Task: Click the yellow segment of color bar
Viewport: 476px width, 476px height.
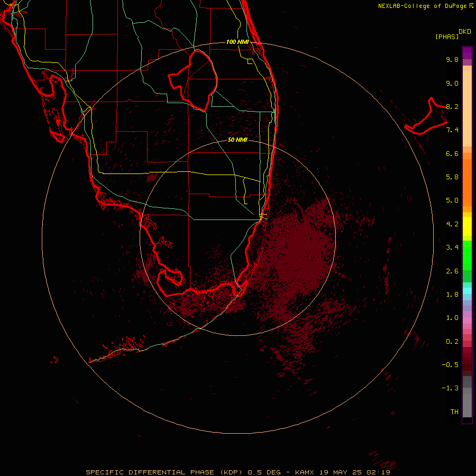Action: pos(467,226)
